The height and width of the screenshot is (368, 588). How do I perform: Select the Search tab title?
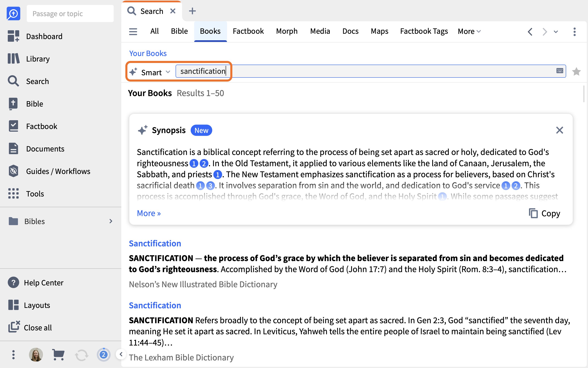[x=152, y=11]
